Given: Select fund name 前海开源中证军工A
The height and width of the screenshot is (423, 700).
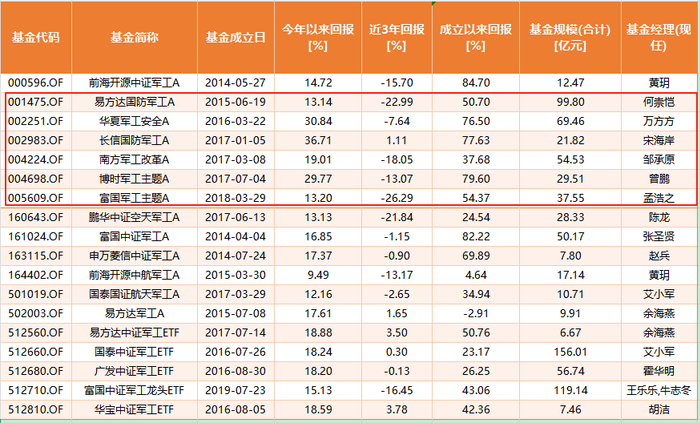Looking at the screenshot, I should (x=134, y=83).
